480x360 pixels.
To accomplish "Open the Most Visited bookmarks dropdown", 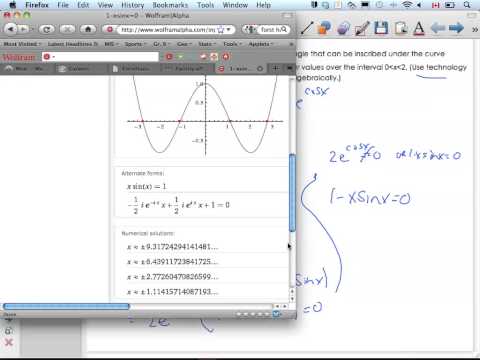I will (x=22, y=44).
